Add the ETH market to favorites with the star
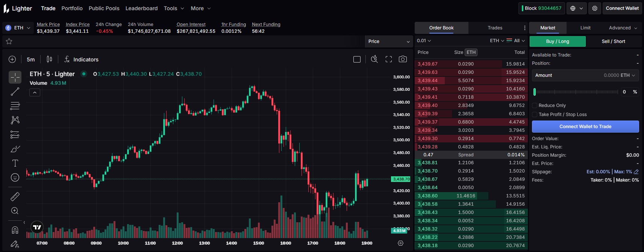 [9, 41]
